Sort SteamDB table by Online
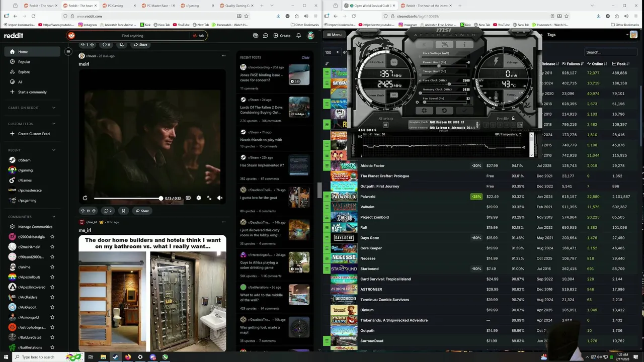Image resolution: width=644 pixels, height=362 pixels. 597,64
